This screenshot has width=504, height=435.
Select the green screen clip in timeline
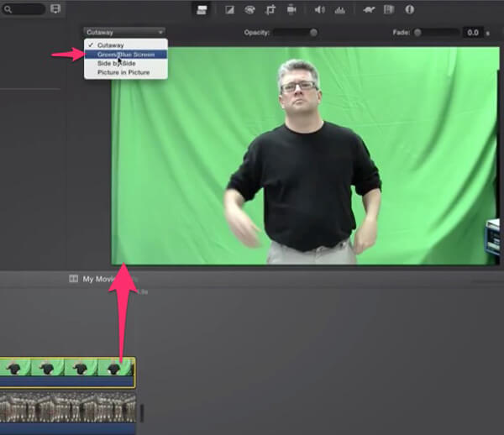click(67, 372)
